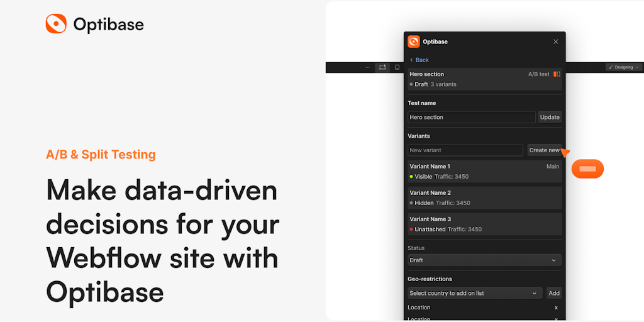Click the green 'Visible' status text

tap(423, 177)
